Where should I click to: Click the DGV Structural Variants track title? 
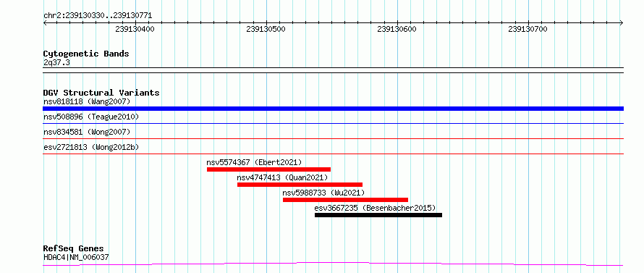pyautogui.click(x=101, y=93)
